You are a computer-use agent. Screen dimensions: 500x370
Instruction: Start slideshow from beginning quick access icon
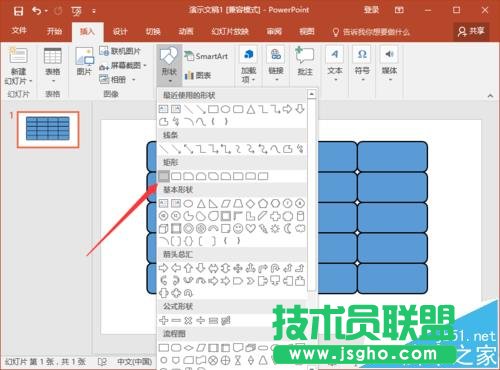pyautogui.click(x=76, y=12)
